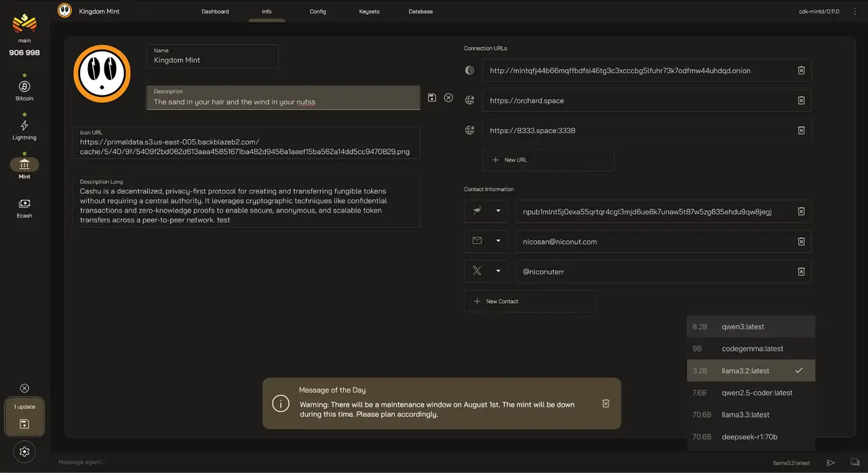Open the Ecash section in sidebar

[x=24, y=207]
